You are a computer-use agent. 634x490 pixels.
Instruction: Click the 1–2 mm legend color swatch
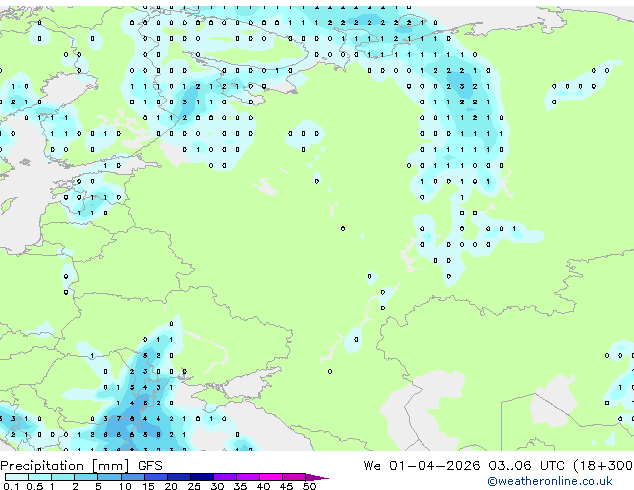(x=63, y=477)
